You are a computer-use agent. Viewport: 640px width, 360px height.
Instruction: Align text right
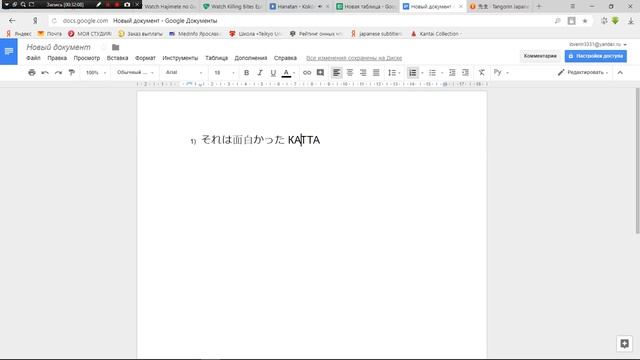click(x=363, y=73)
